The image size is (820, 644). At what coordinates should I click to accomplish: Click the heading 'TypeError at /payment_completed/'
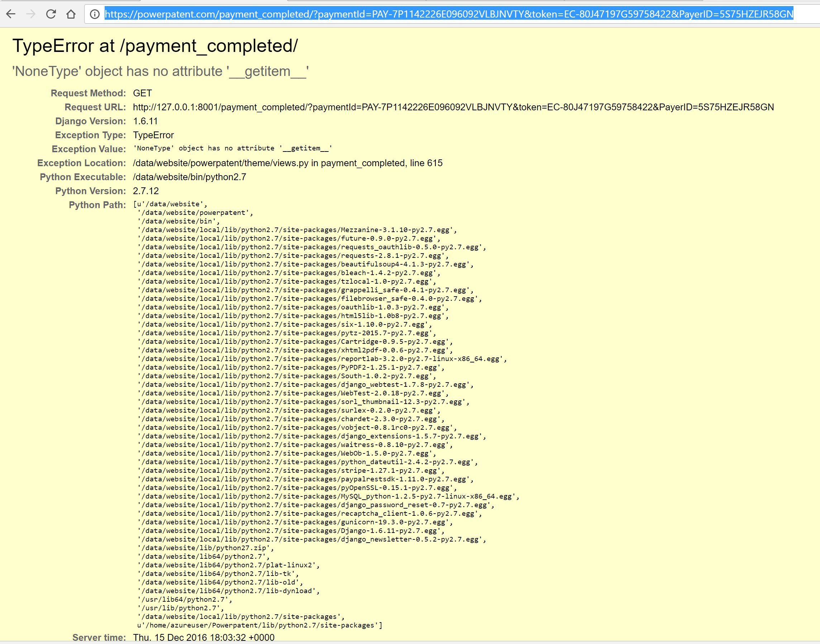click(155, 46)
